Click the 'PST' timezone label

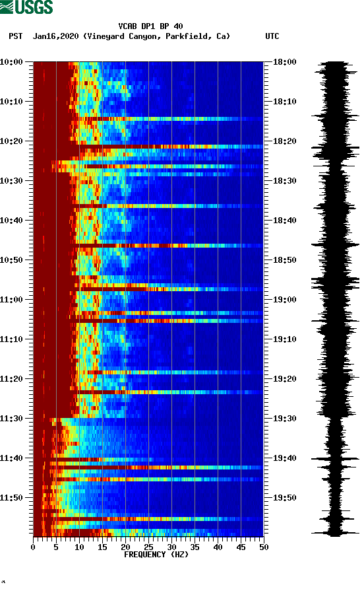pyautogui.click(x=15, y=36)
